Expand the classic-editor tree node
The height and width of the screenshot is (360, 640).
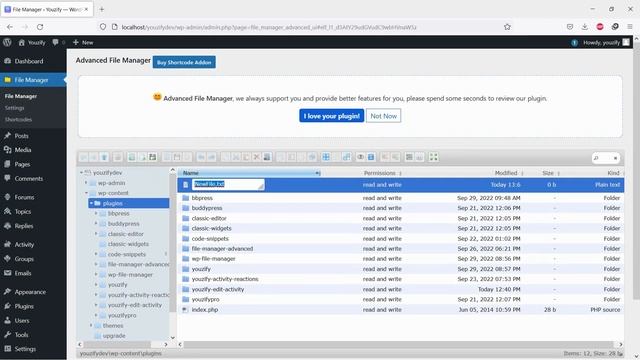coord(96,234)
